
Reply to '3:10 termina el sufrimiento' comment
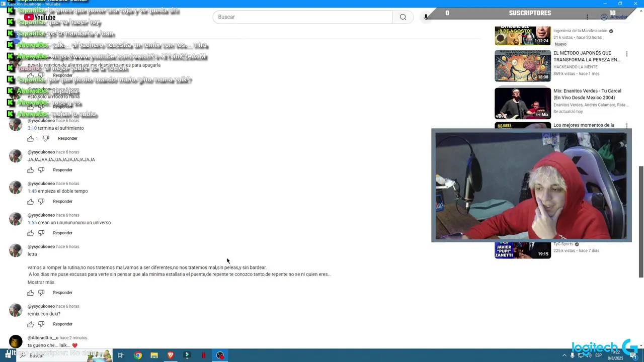(x=67, y=138)
